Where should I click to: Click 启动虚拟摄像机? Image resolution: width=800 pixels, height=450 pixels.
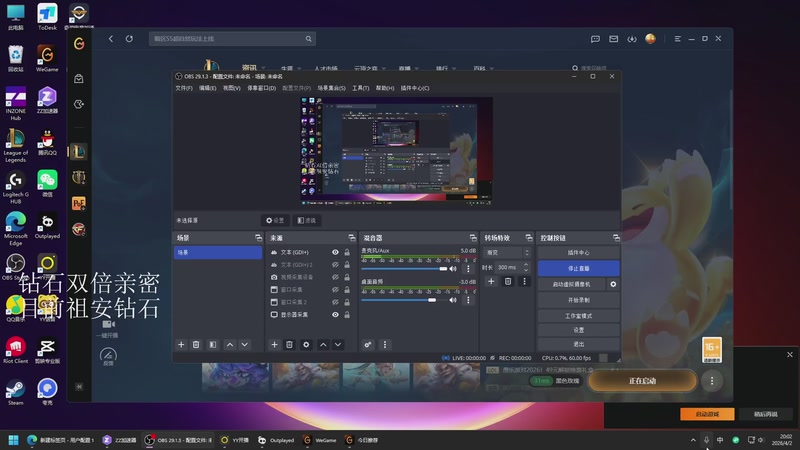571,284
